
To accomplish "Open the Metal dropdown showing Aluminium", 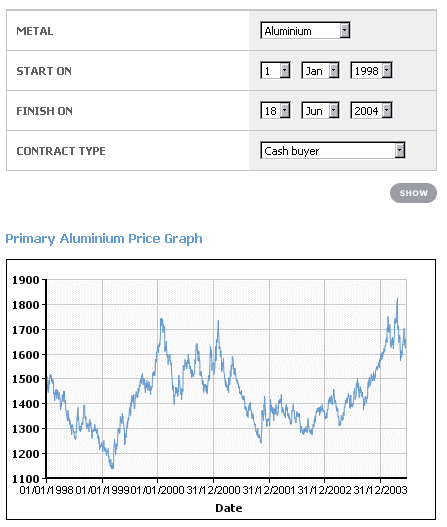I will 305,31.
